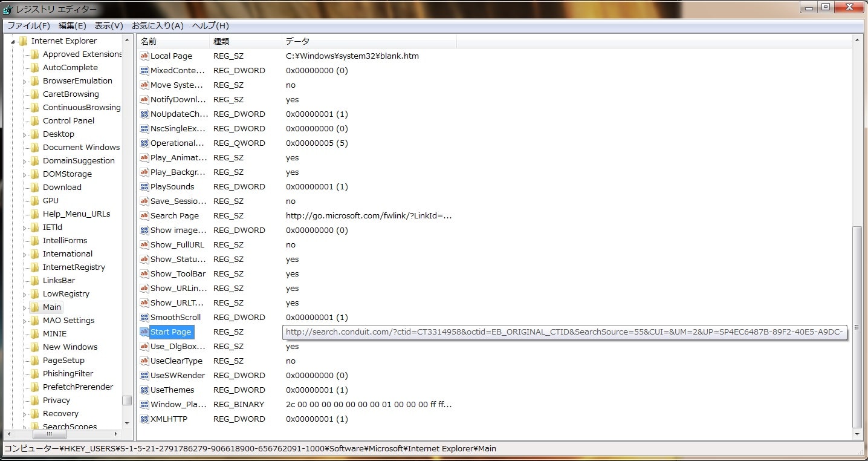Expand the LowRegistry key
Screen dimensions: 868x461
tap(25, 294)
